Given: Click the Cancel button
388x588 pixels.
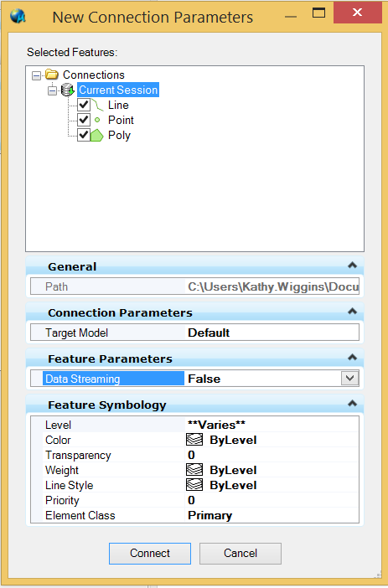Looking at the screenshot, I should click(x=241, y=553).
